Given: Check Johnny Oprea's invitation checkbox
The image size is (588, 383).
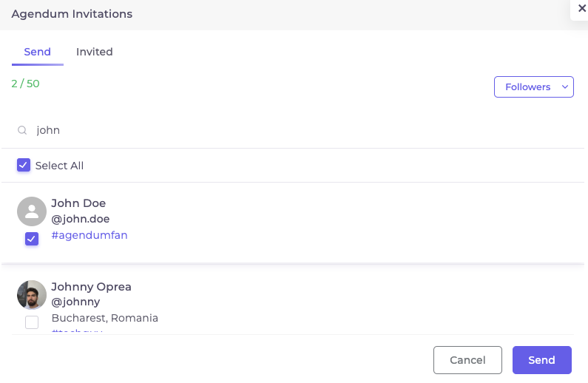Looking at the screenshot, I should pos(32,322).
